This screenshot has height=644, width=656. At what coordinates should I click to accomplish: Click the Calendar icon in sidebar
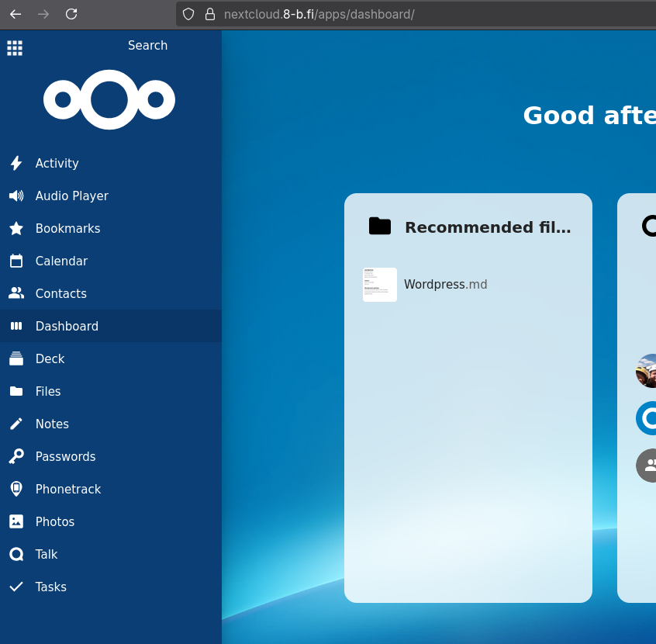[16, 261]
